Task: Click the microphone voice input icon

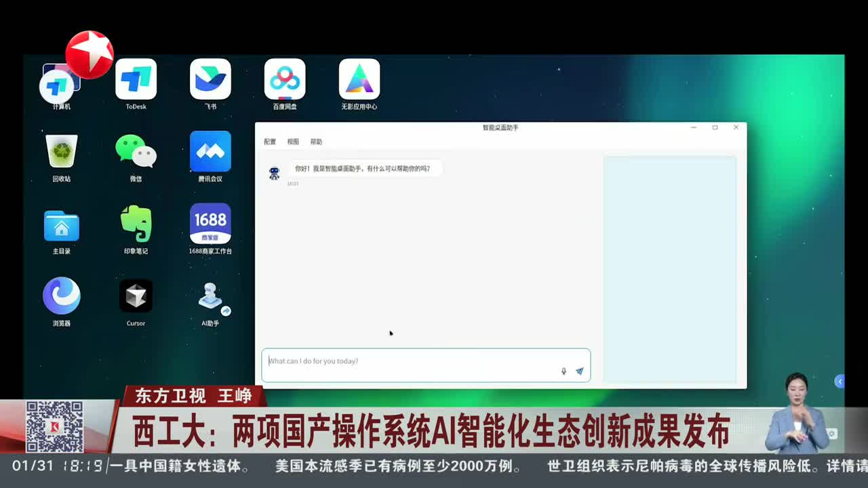Action: pyautogui.click(x=564, y=371)
